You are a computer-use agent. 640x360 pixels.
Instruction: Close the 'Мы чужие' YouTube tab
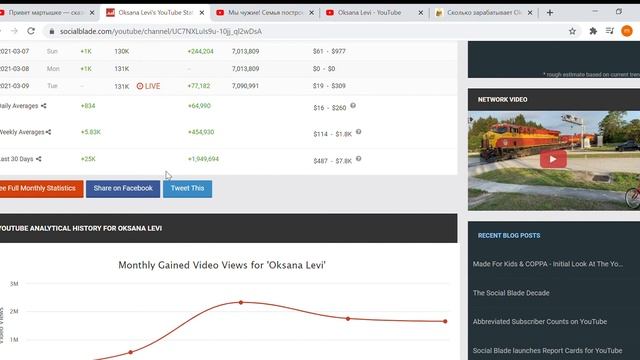pyautogui.click(x=311, y=13)
